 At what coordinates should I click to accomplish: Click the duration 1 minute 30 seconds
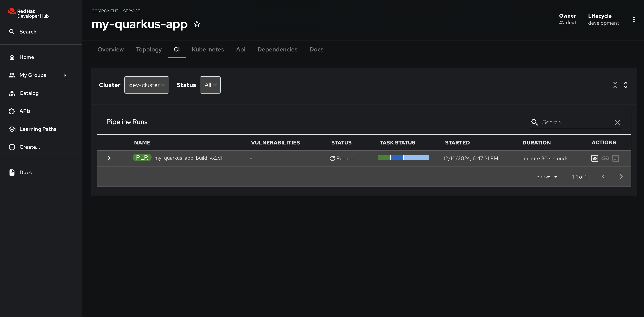click(x=545, y=158)
